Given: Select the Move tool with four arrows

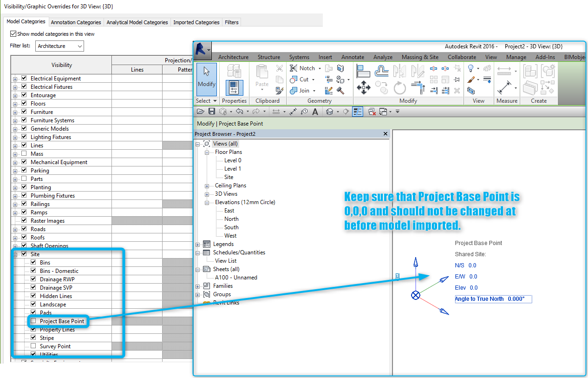Looking at the screenshot, I should click(x=363, y=87).
